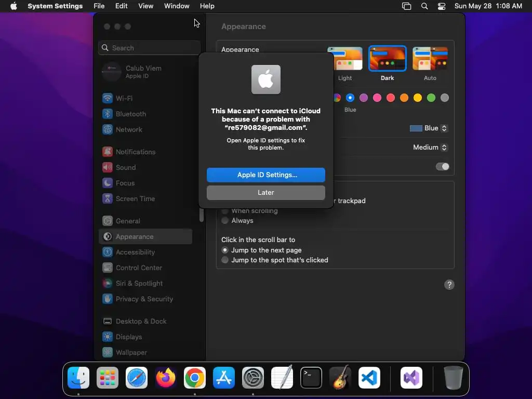Viewport: 532px width, 399px height.
Task: Pick the green accent color
Action: coord(431,98)
